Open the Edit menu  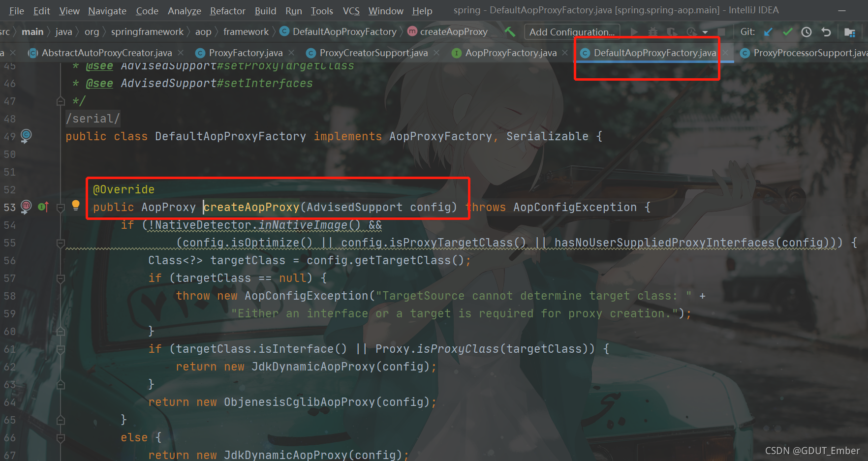(x=41, y=10)
